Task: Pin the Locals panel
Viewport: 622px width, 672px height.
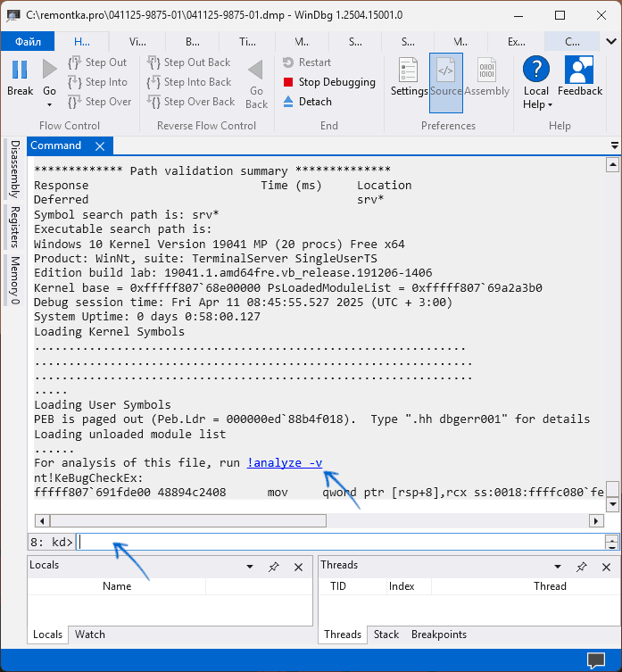Action: (x=273, y=567)
